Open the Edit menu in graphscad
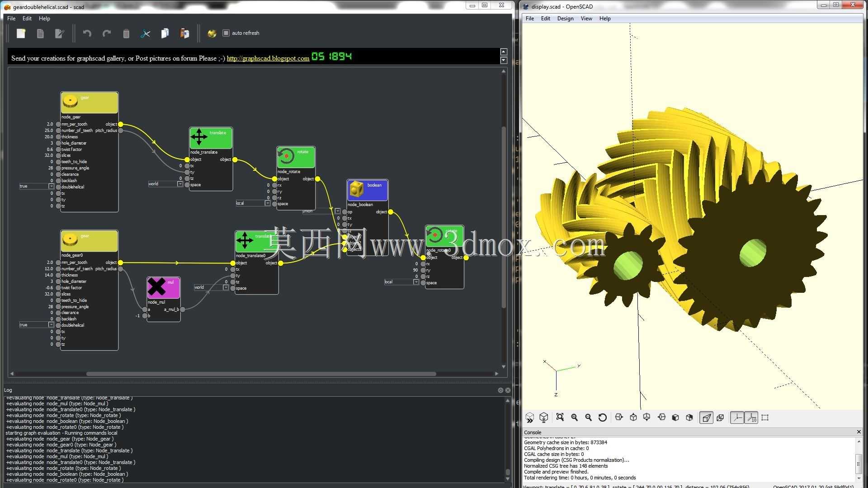The width and height of the screenshot is (868, 488). pos(27,19)
